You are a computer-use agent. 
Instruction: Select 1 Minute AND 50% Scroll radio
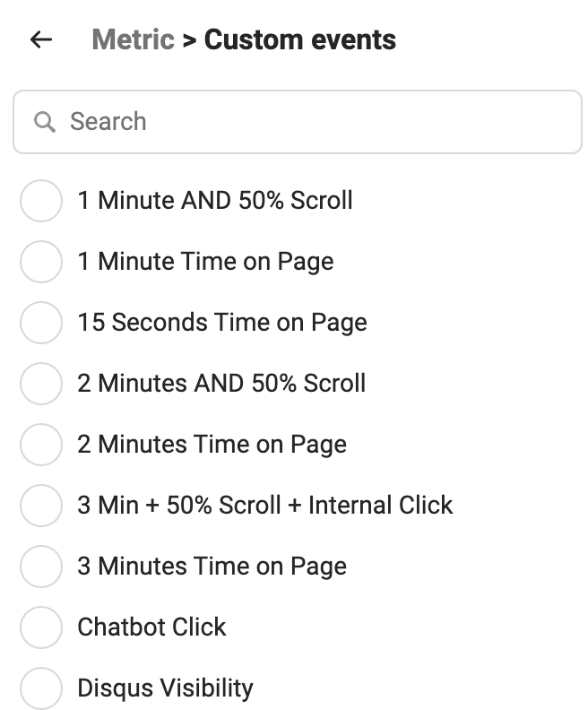[41, 201]
